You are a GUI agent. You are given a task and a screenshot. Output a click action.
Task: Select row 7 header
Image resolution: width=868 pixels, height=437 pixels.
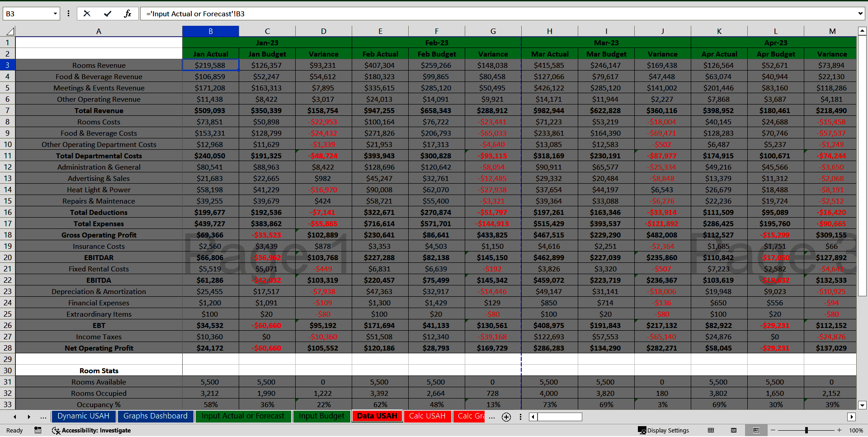pos(8,110)
